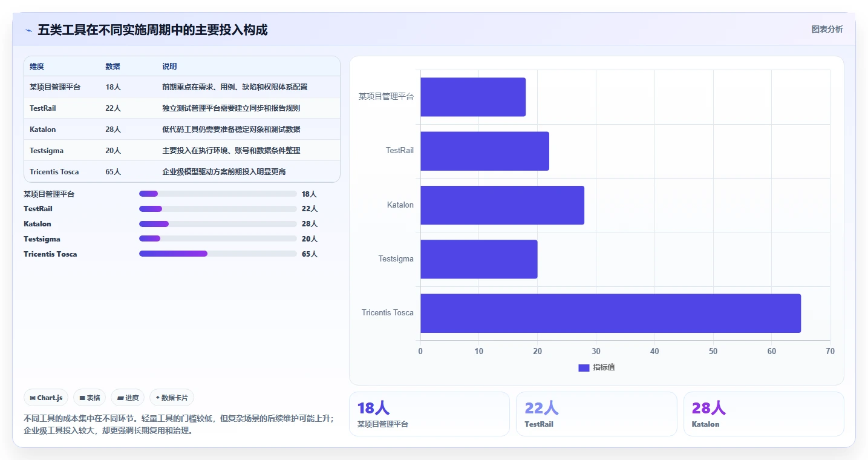Click the Testsigma bar in the chart
The width and height of the screenshot is (868, 460).
[x=478, y=259]
